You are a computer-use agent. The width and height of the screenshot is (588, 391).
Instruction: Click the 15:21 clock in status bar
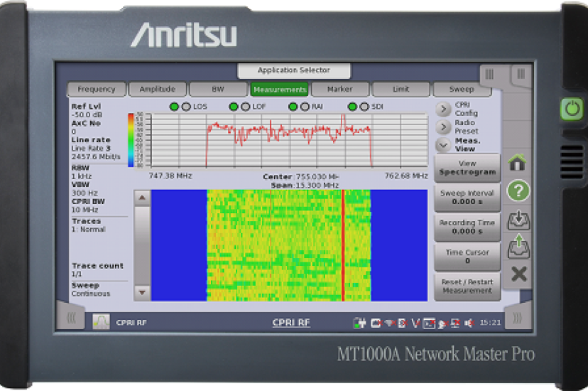click(x=490, y=322)
